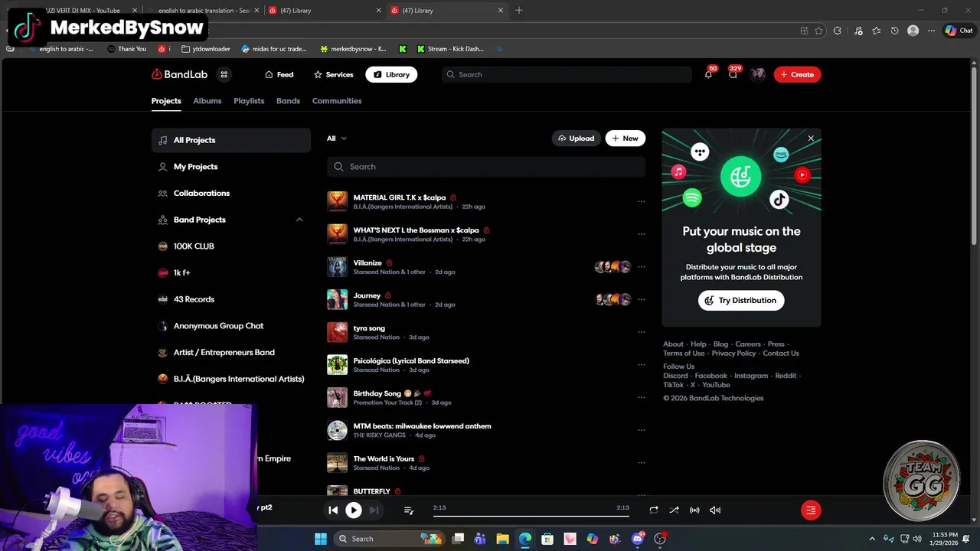980x551 pixels.
Task: Open the tyra song project
Action: point(369,328)
